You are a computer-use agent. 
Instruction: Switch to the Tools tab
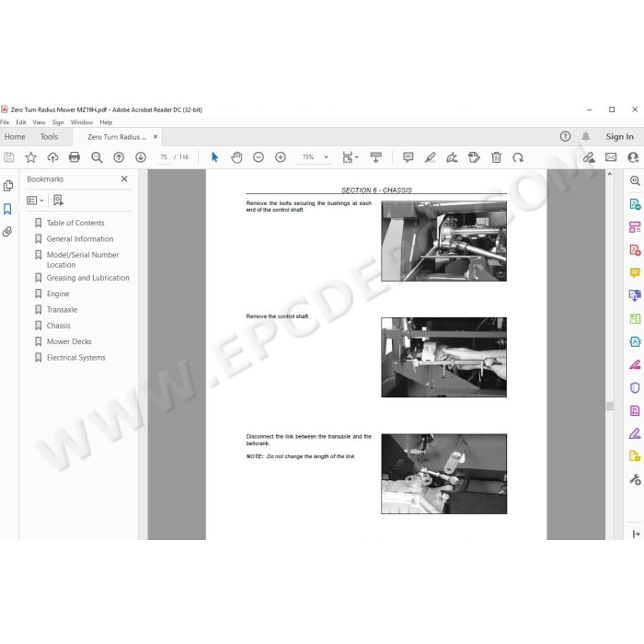coord(49,137)
